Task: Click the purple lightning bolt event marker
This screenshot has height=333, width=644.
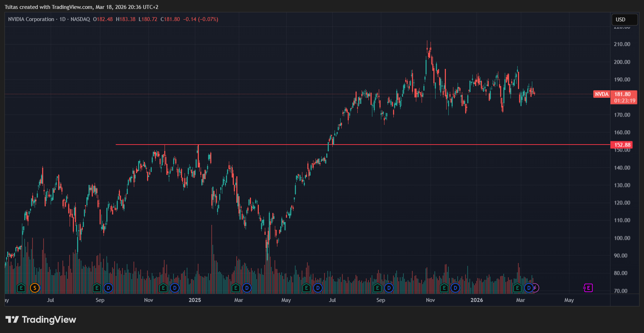Action: (x=535, y=288)
